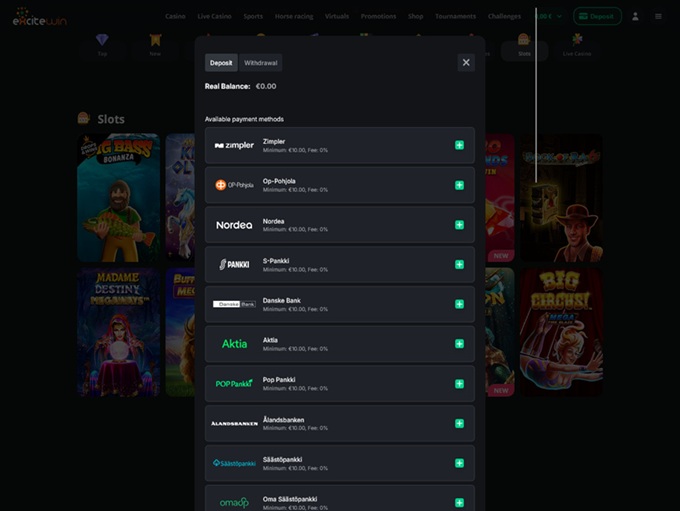Screen dimensions: 680x511
Task: Go to the Tournaments page
Action: click(x=455, y=17)
